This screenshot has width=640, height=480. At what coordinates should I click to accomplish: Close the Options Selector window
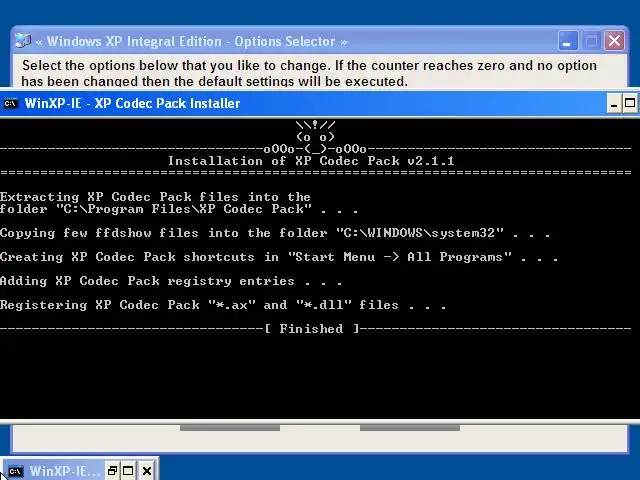click(614, 41)
